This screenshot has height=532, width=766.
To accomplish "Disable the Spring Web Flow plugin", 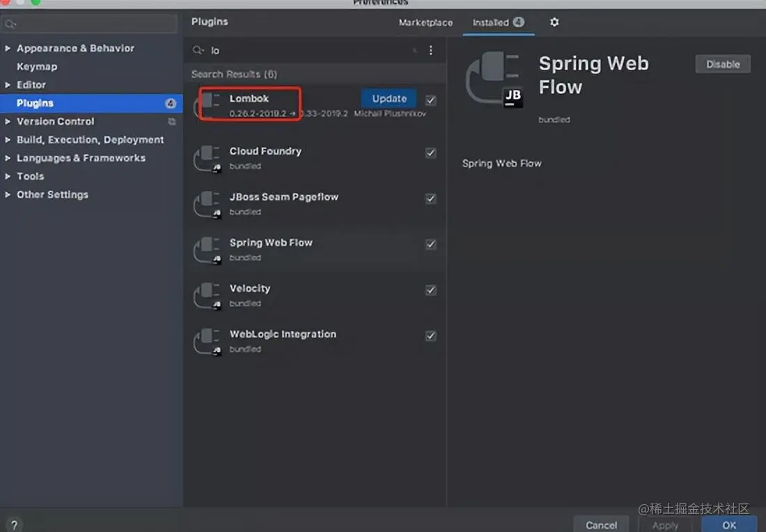I will coord(723,64).
